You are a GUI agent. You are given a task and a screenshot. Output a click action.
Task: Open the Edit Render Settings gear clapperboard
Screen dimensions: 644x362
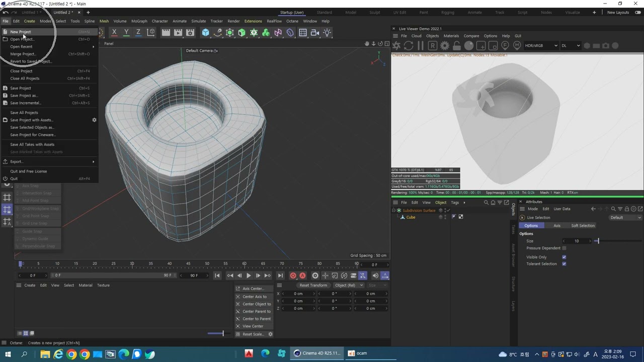[190, 33]
